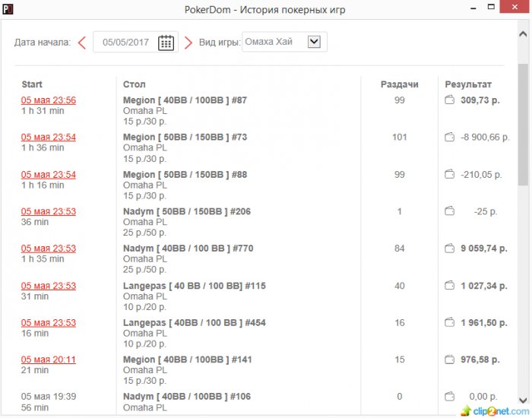The image size is (532, 418).
Task: Click the Раздачи column header
Action: click(399, 84)
